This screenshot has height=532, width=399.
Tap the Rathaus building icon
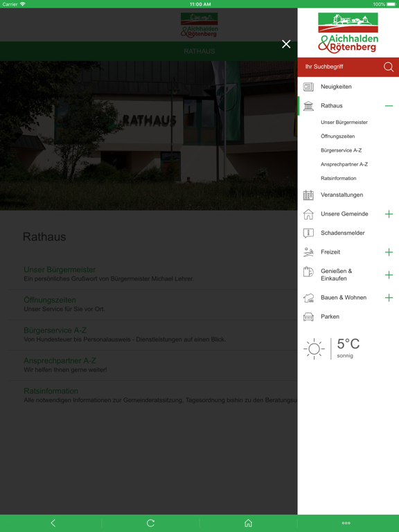tap(308, 106)
